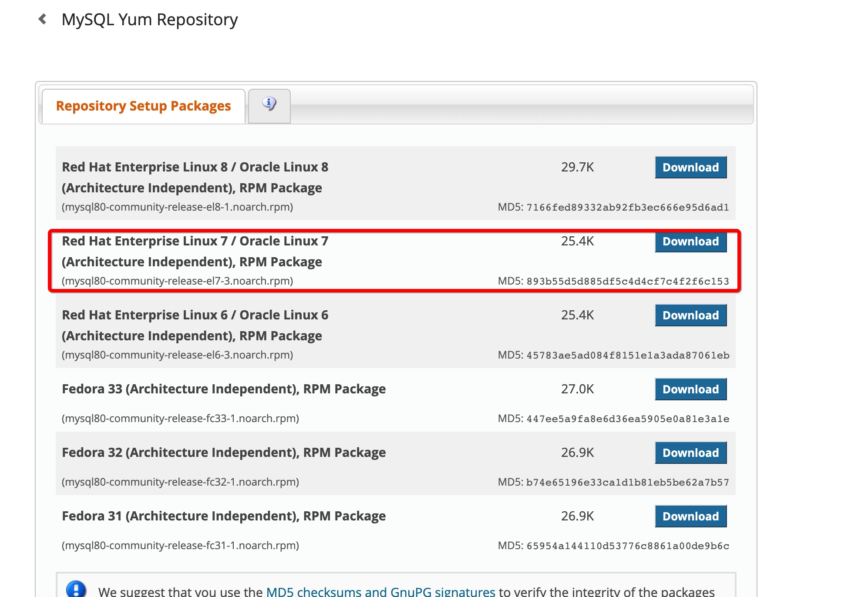Click the el6-3.noarch.rpm filename text
The image size is (868, 597).
coord(177,355)
